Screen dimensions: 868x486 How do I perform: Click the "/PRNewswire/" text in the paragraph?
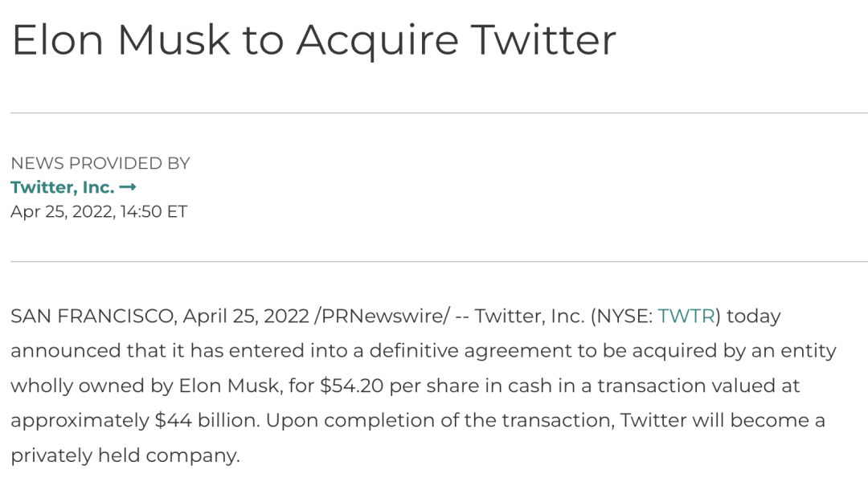(x=382, y=317)
